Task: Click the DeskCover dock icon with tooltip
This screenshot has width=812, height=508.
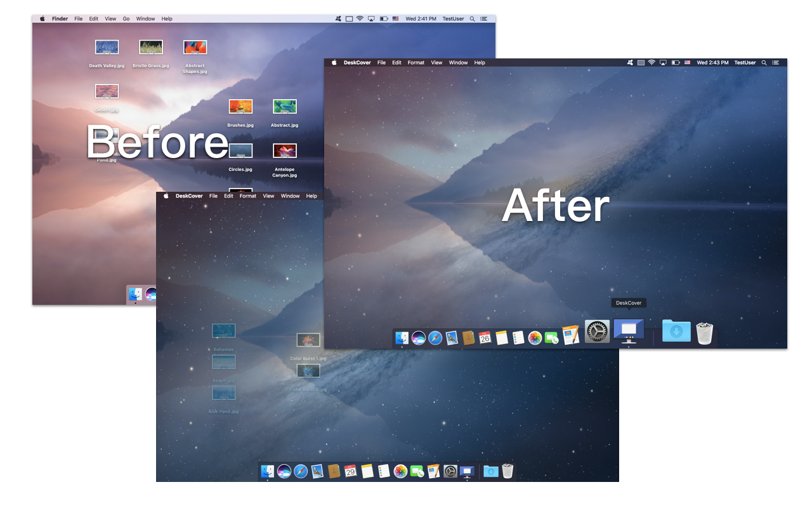Action: coord(629,331)
